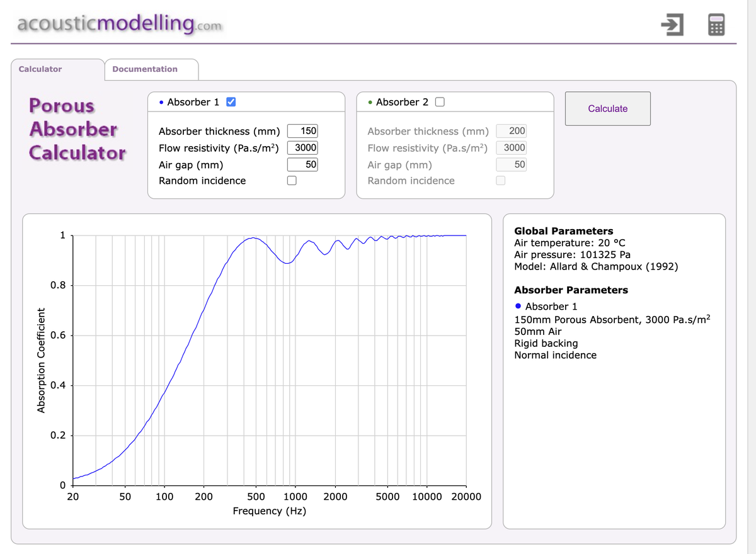Focus Absorber 1 flow resistivity field

click(x=302, y=148)
